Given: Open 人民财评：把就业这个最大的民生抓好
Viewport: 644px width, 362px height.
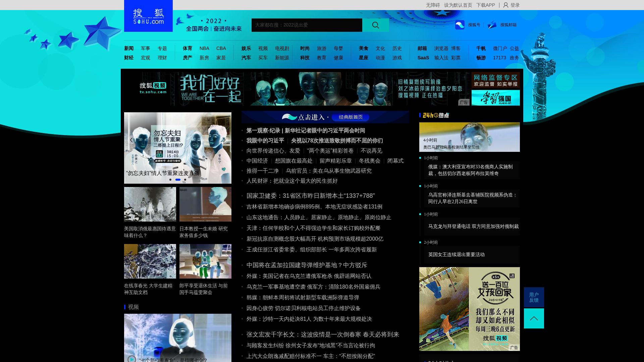Looking at the screenshot, I should (x=292, y=181).
